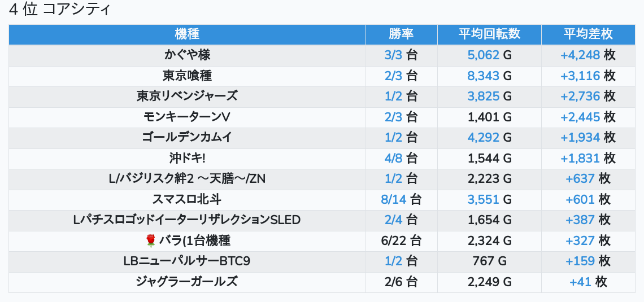Select the L/バジリスク絆2 ～天膳～/ZN row name
The image size is (644, 302).
tap(187, 179)
